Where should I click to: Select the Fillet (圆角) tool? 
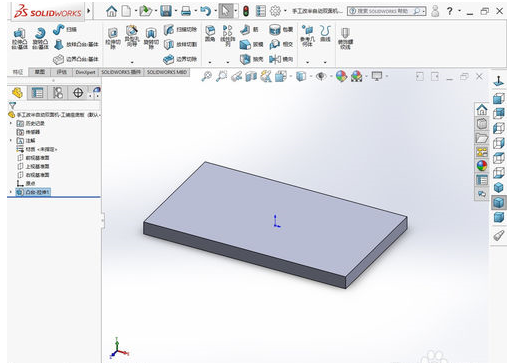point(210,34)
